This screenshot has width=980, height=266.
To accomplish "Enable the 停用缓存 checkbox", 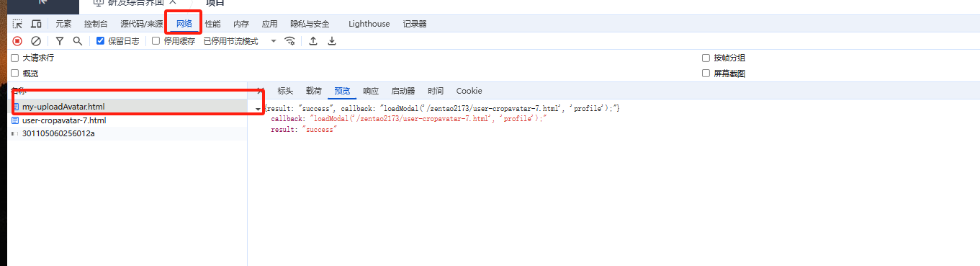I will point(156,41).
